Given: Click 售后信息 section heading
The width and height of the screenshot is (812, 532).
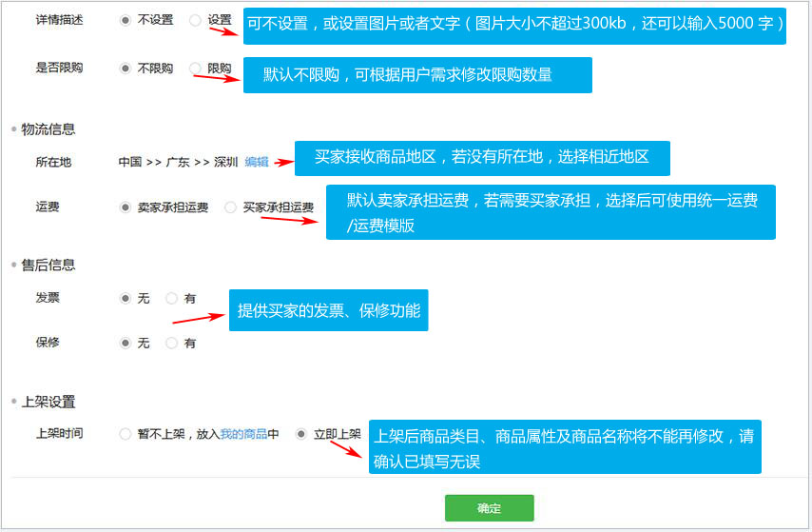Looking at the screenshot, I should 48,265.
